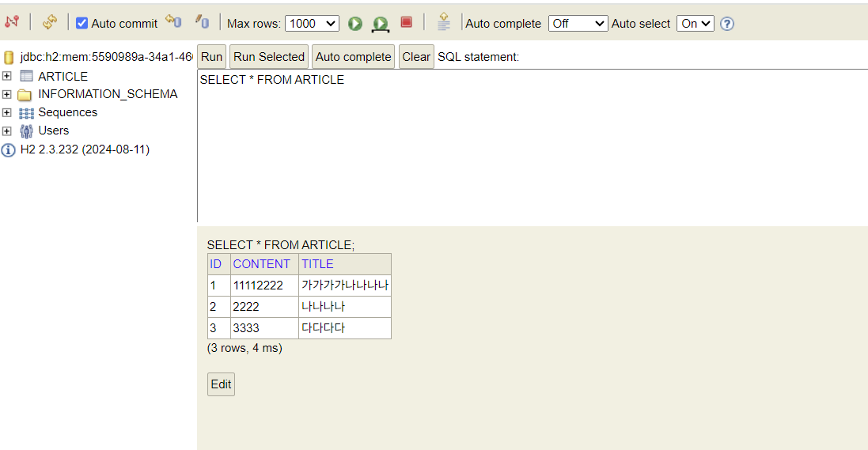Click the Run Selected toolbar icon
The image size is (868, 450).
pos(381,24)
